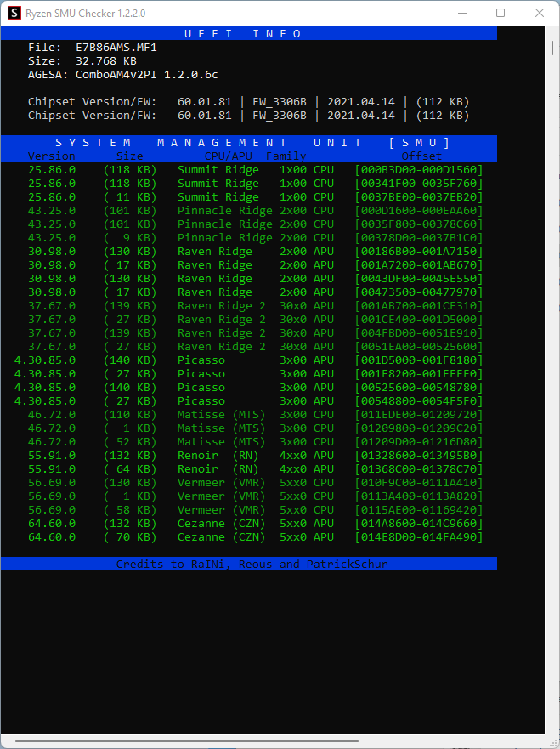Image resolution: width=560 pixels, height=749 pixels.
Task: Click offset [00548800-0054F5F0]
Action: [x=419, y=401]
